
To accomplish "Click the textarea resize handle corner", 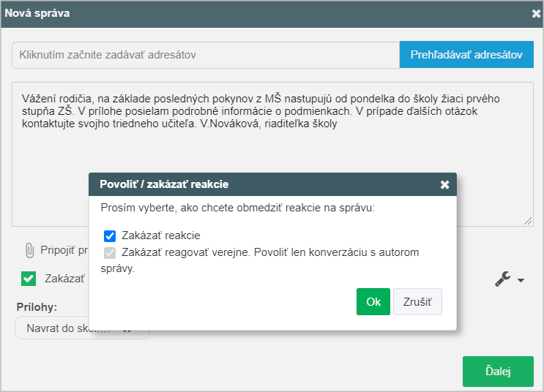I will (x=528, y=221).
